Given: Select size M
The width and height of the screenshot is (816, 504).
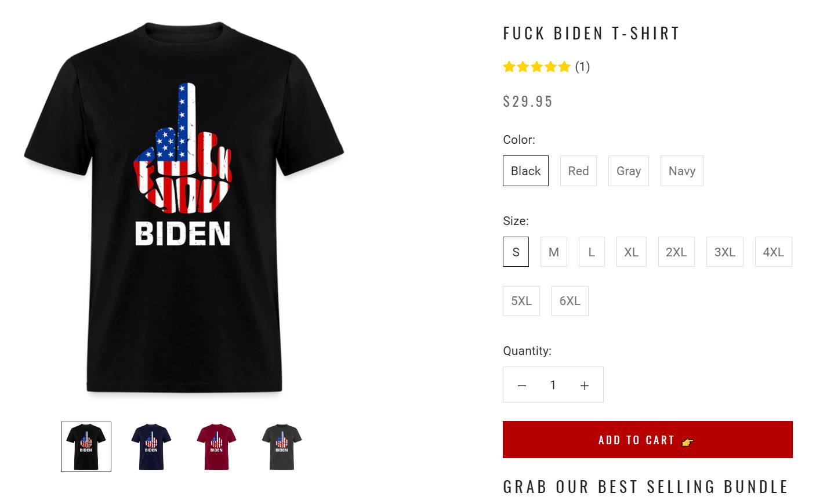Looking at the screenshot, I should click(554, 252).
